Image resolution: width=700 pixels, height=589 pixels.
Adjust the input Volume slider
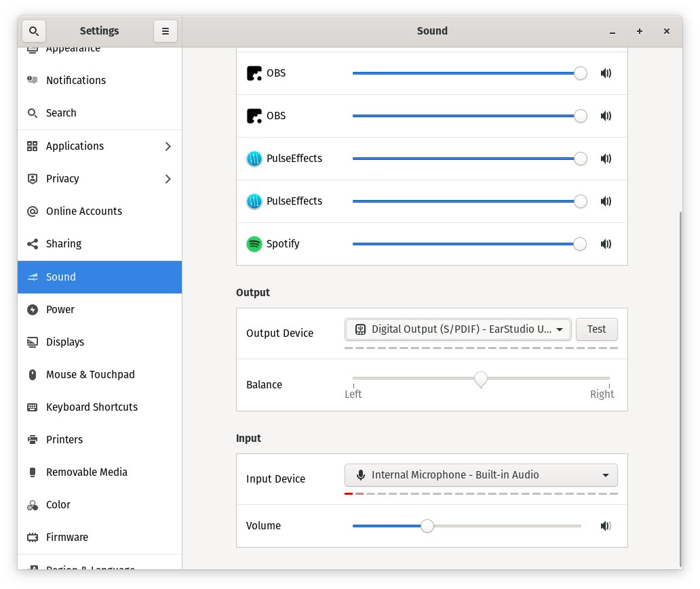pyautogui.click(x=467, y=526)
